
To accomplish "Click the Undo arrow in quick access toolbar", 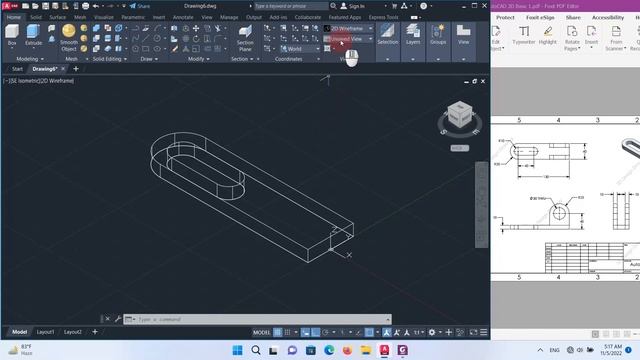I will (96, 6).
